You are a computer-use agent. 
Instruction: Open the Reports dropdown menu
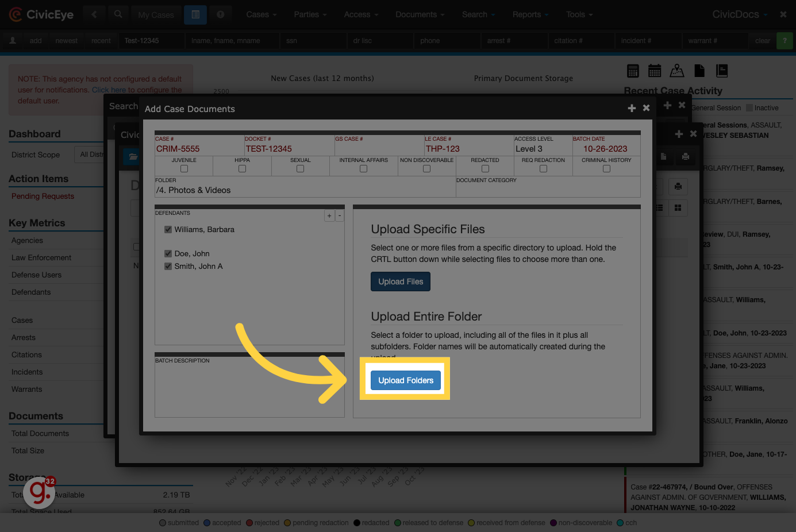(x=530, y=14)
